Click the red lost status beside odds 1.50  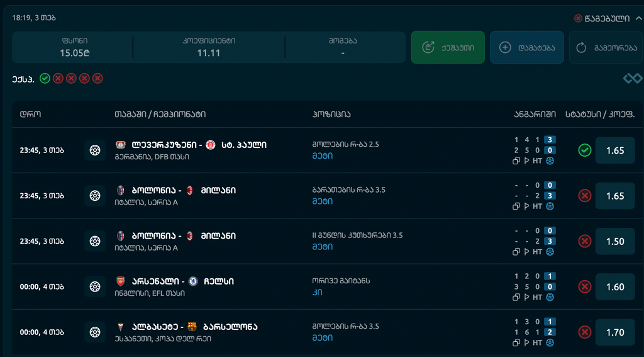(x=585, y=241)
